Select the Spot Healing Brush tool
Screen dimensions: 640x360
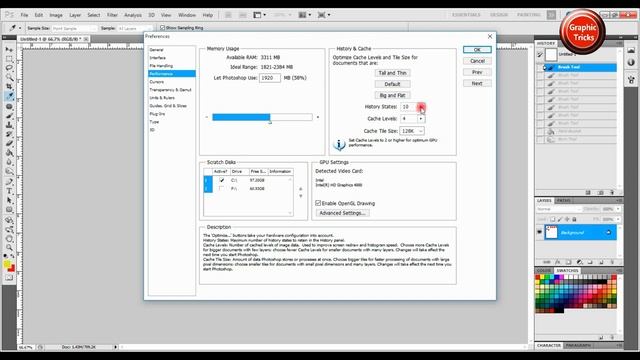(x=9, y=107)
